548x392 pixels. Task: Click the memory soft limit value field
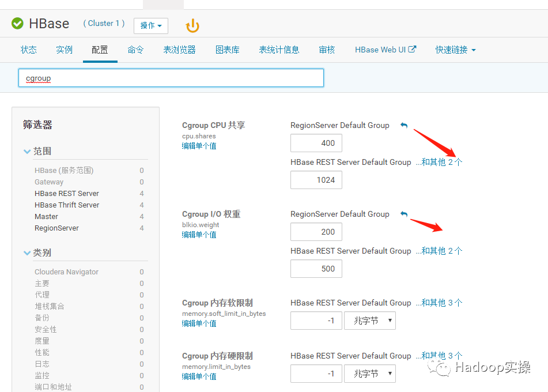[x=316, y=321]
